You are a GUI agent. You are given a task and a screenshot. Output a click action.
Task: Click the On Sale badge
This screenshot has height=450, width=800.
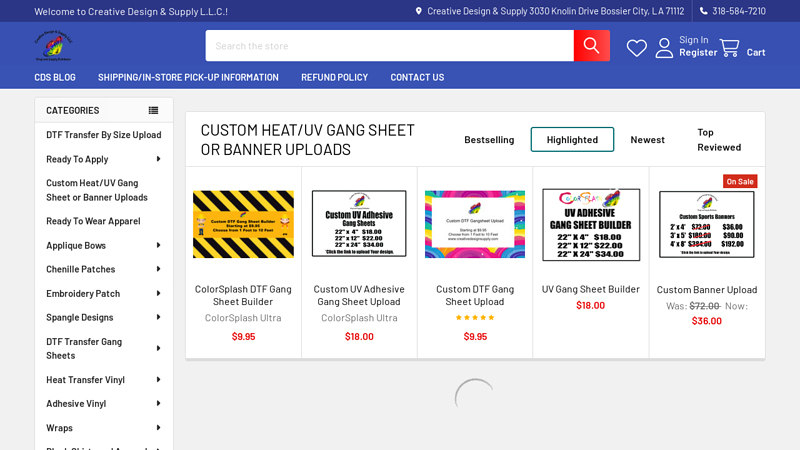coord(740,182)
